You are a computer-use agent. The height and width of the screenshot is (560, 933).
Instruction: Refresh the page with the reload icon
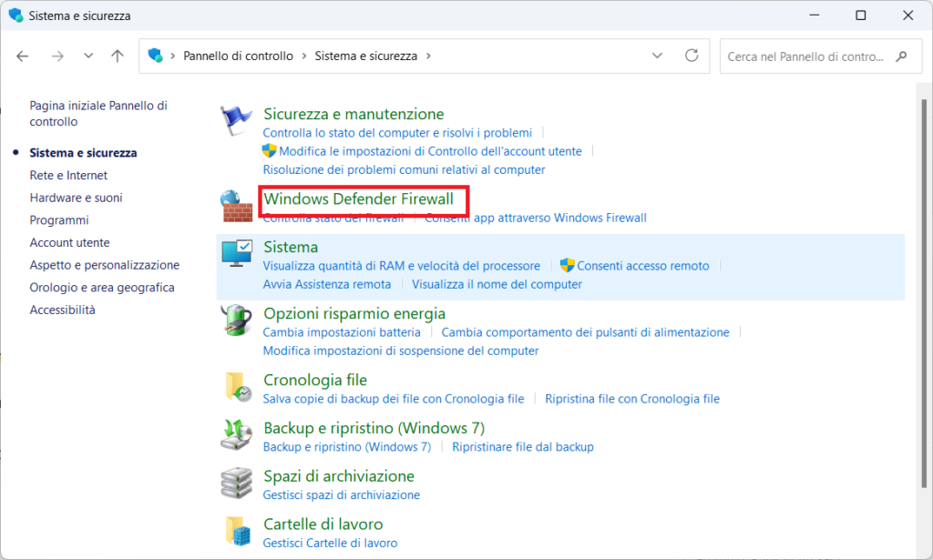pos(692,56)
